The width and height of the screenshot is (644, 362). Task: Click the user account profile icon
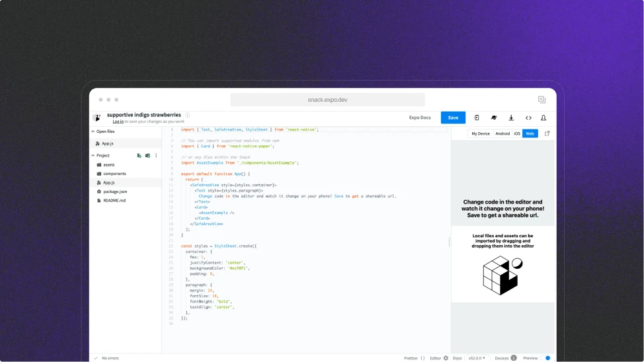(x=543, y=118)
